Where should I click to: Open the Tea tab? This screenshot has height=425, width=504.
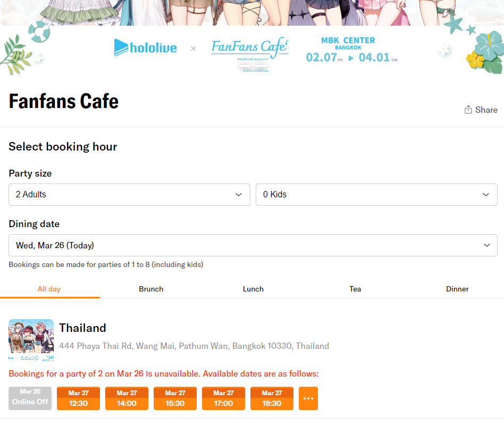355,289
